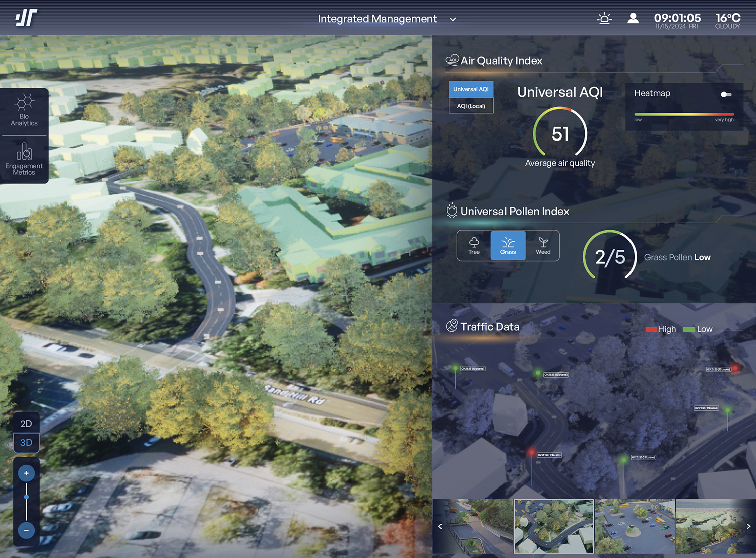Select Tree in the pollen index filter
The width and height of the screenshot is (756, 558).
(473, 246)
